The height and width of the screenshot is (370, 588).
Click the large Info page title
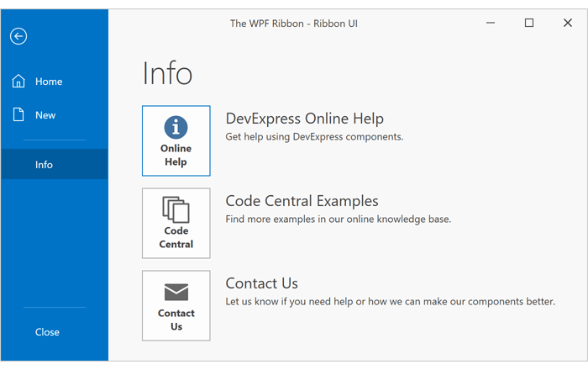[x=167, y=73]
